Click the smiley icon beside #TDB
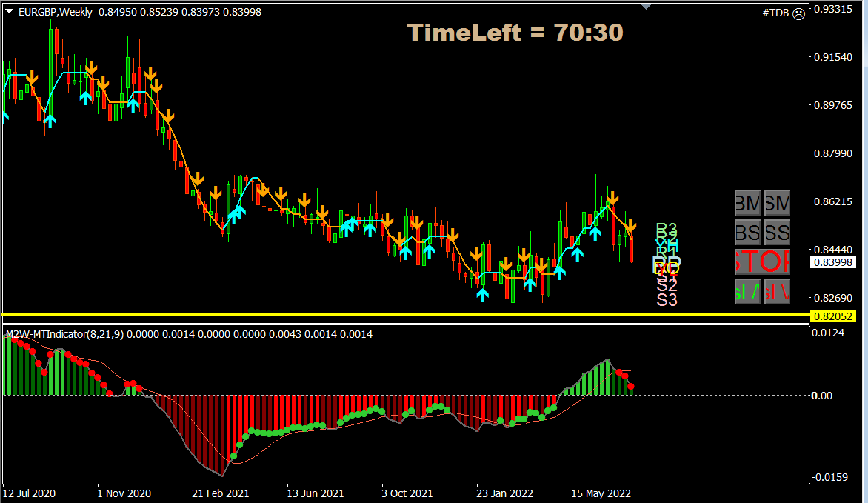The image size is (868, 503). pos(798,13)
